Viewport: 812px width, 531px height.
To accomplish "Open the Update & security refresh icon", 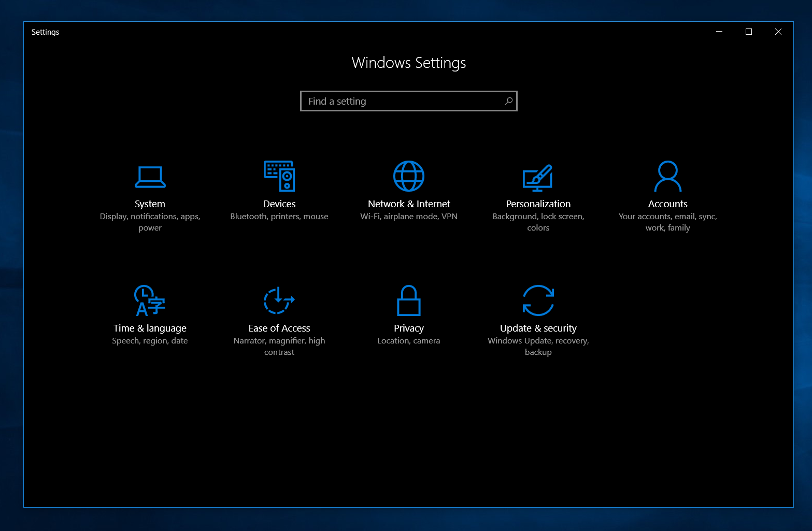I will pyautogui.click(x=538, y=300).
